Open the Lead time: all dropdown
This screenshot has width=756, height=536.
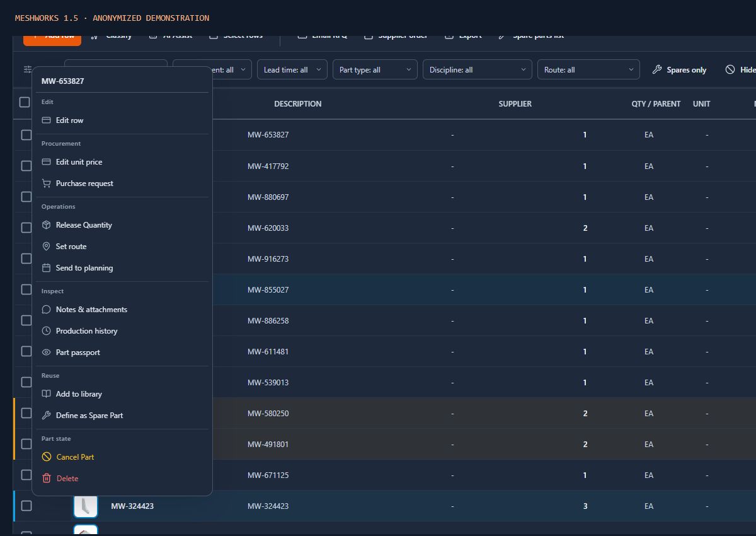[x=292, y=70]
